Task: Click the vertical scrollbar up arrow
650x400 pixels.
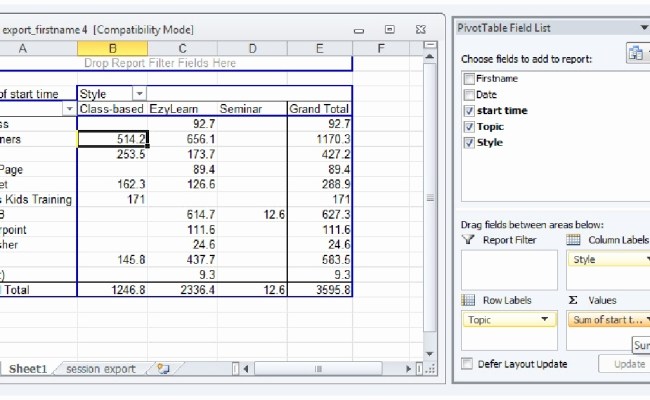Action: [x=430, y=56]
